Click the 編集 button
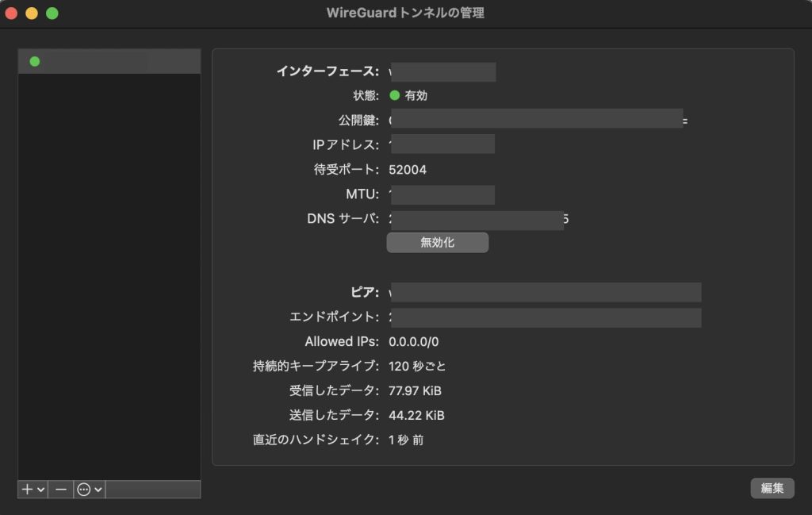812x515 pixels. pos(772,488)
